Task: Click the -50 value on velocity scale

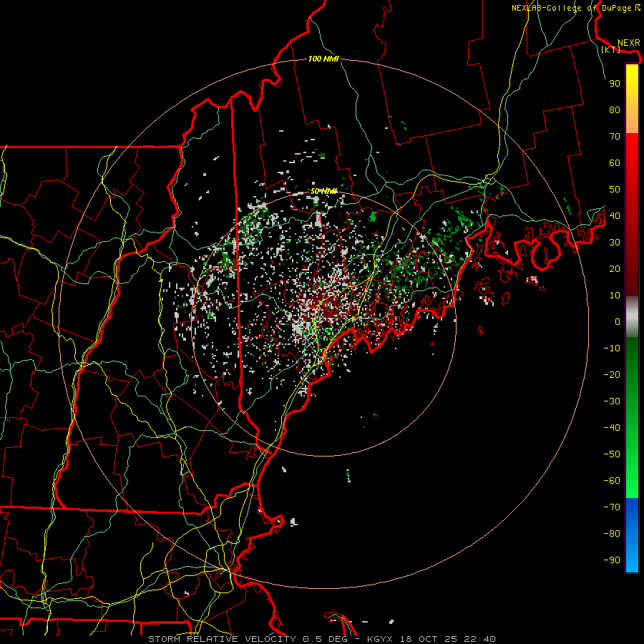Action: tap(612, 454)
